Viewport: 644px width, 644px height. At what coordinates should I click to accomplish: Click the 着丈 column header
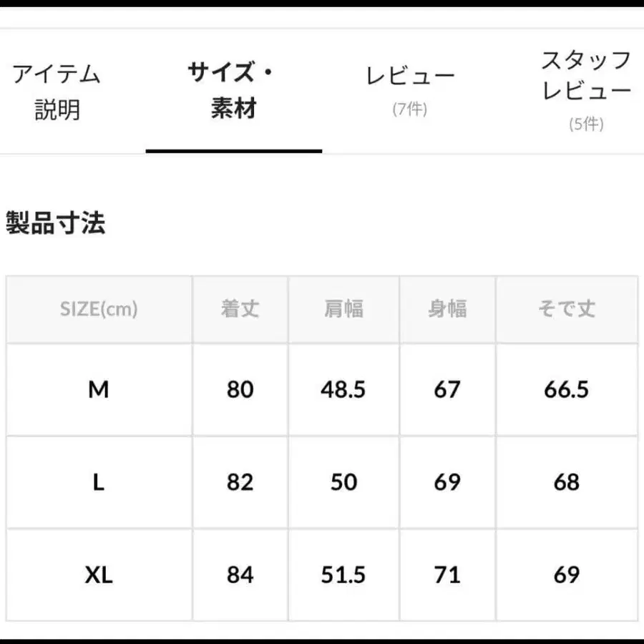(240, 309)
